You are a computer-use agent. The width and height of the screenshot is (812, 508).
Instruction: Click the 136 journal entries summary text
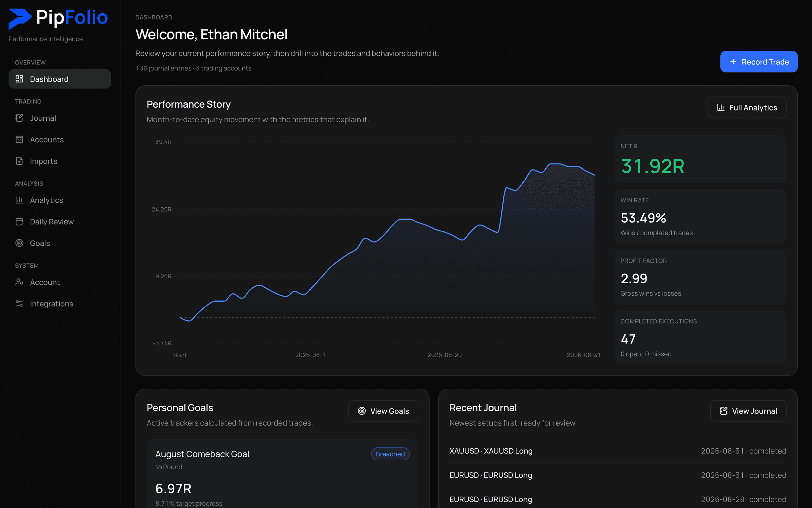coord(193,68)
